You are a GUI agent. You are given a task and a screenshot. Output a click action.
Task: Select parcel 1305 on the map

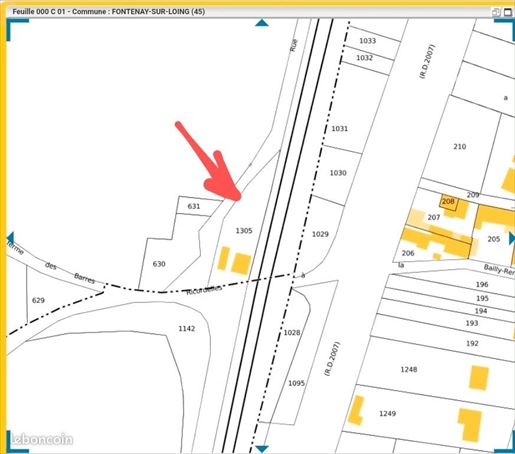click(244, 231)
